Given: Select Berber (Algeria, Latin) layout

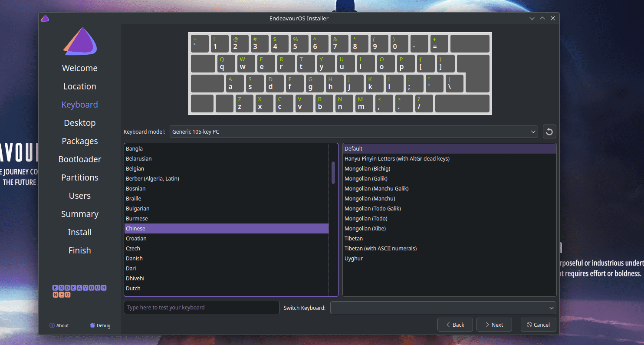Looking at the screenshot, I should 227,179.
